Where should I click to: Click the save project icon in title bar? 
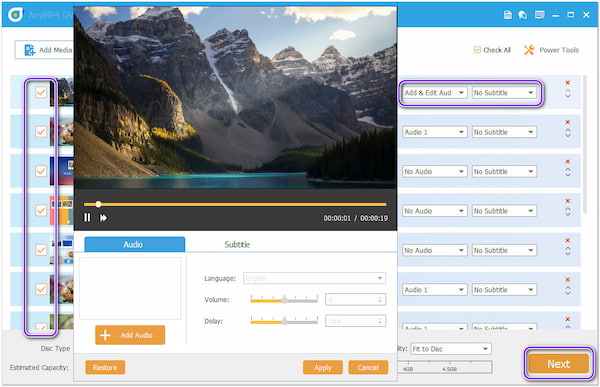(507, 15)
